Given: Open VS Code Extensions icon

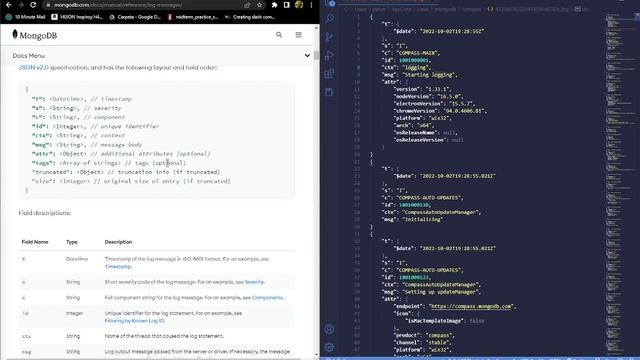Looking at the screenshot, I should coord(329,74).
